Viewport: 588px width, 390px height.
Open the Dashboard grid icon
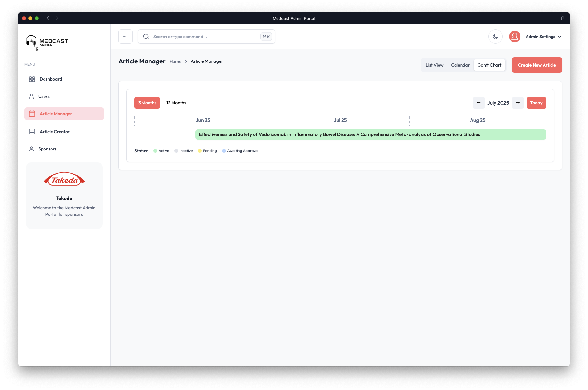point(32,79)
